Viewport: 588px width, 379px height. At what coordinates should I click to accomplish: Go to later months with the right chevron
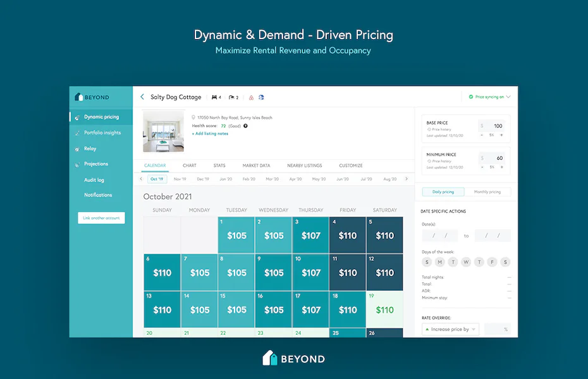tap(407, 179)
